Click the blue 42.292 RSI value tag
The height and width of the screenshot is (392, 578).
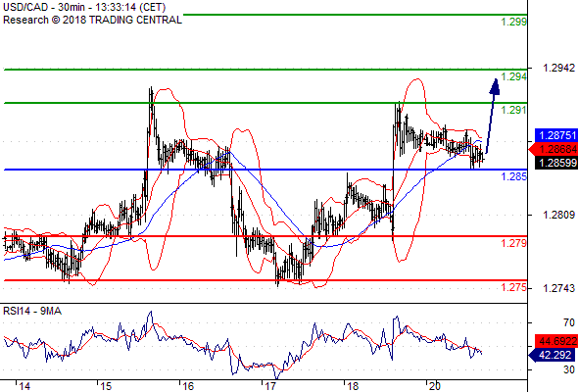(552, 355)
